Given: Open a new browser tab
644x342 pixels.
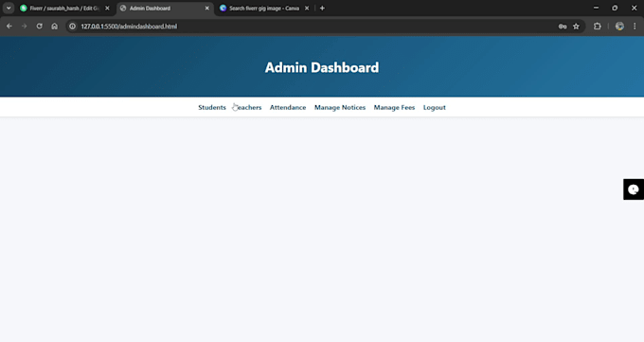Looking at the screenshot, I should (x=322, y=9).
